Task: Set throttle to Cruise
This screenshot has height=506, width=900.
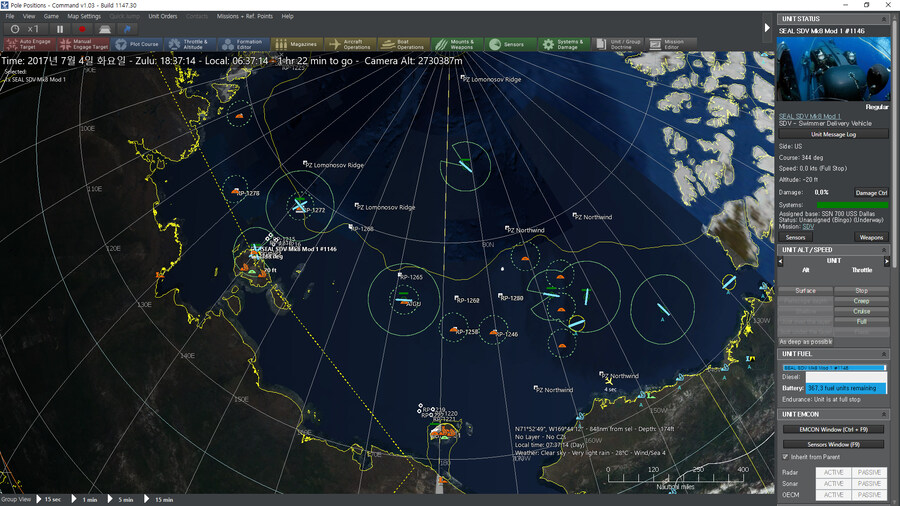Action: click(861, 311)
